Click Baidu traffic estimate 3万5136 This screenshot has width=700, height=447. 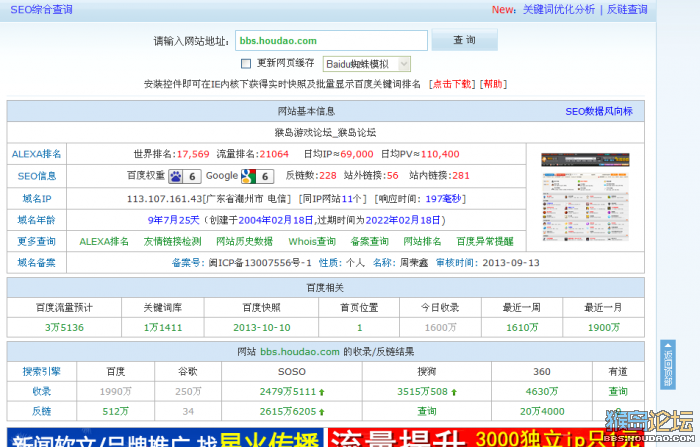[64, 328]
